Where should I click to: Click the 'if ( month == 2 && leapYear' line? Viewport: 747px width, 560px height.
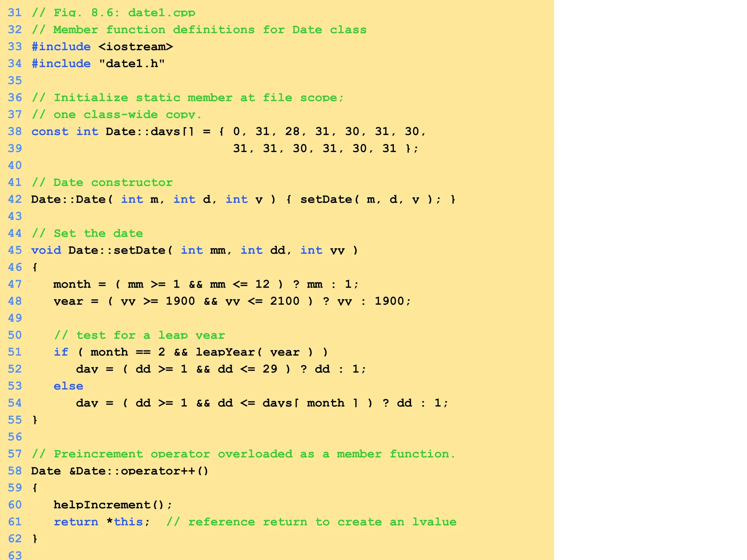click(191, 352)
